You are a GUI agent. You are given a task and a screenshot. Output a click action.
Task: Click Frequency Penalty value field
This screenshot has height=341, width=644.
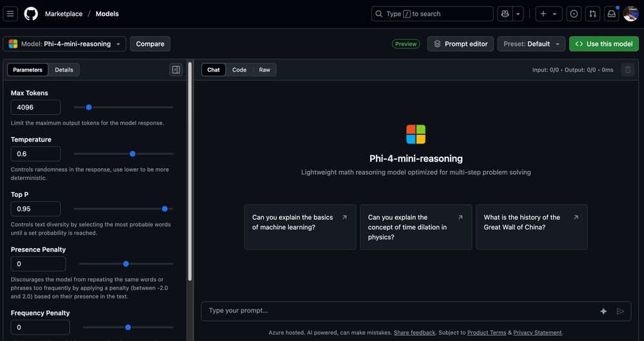click(40, 327)
